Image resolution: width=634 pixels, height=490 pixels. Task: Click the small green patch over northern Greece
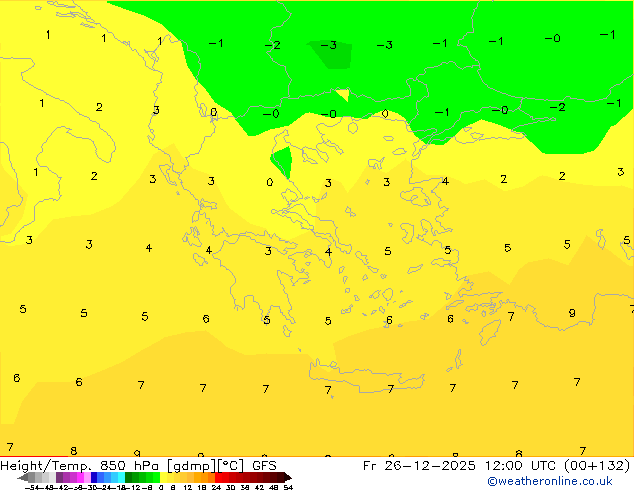pyautogui.click(x=283, y=161)
